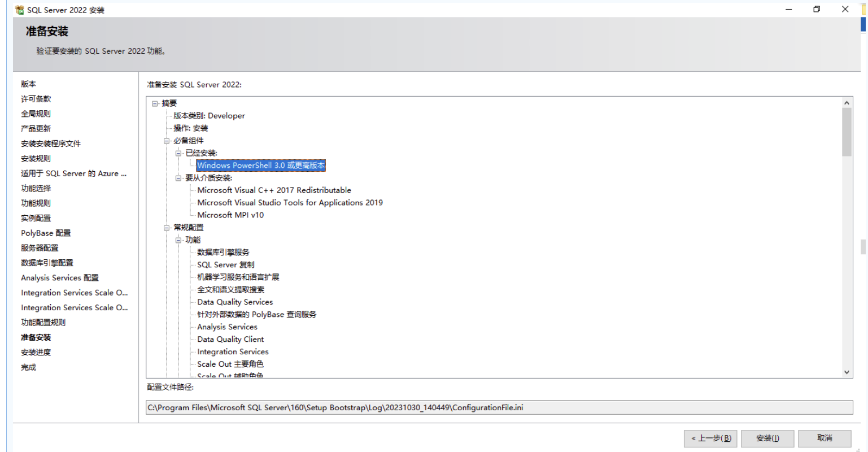Click the 上一步(B) back button
The width and height of the screenshot is (868, 452).
711,438
